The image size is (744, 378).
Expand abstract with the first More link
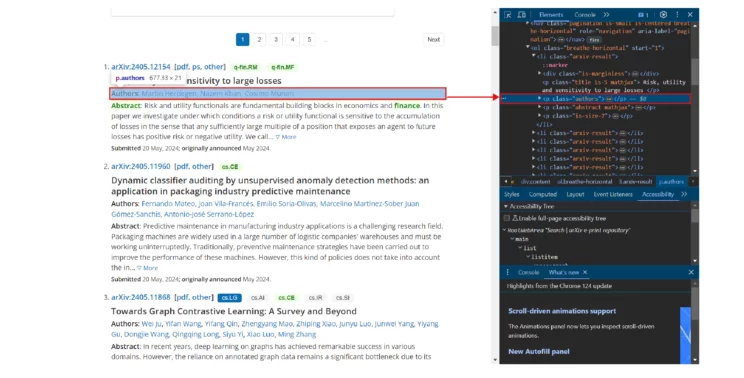click(286, 137)
